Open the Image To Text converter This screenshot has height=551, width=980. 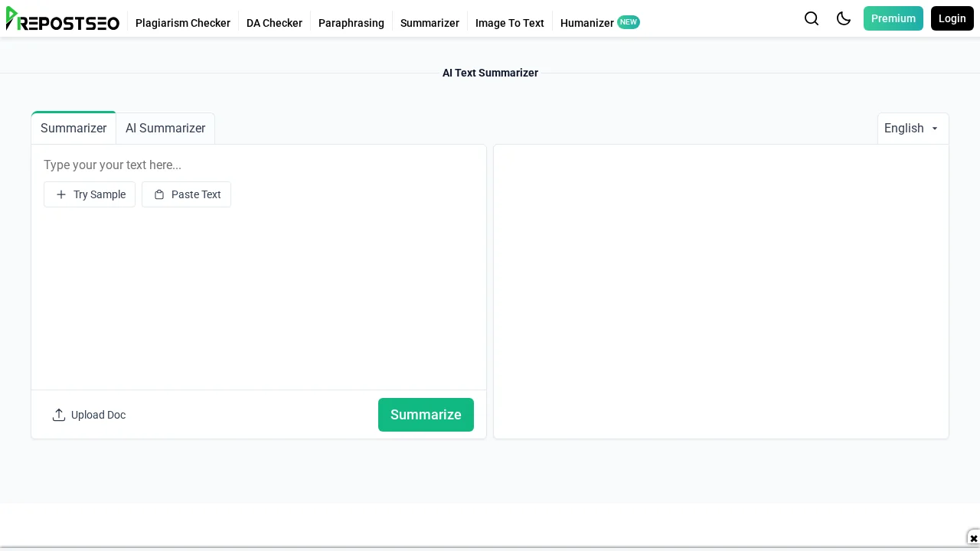pyautogui.click(x=509, y=23)
